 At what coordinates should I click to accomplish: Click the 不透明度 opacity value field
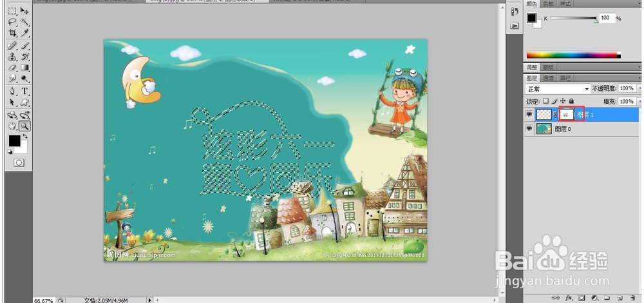coord(627,88)
